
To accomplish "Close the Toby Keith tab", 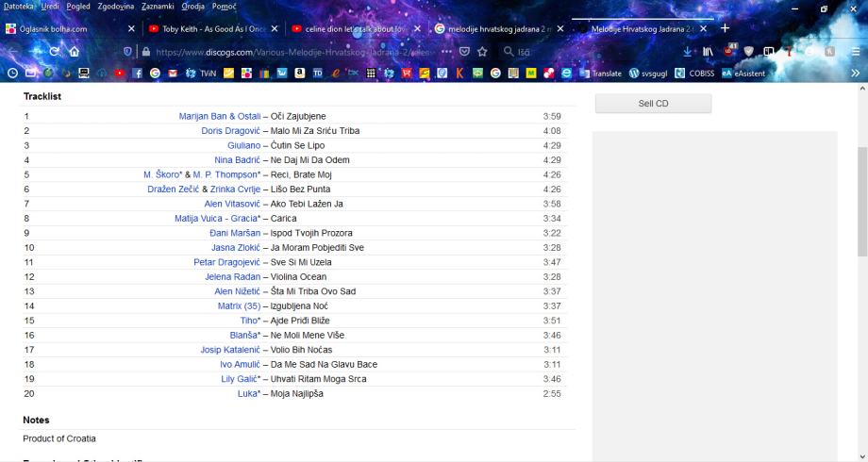I will [x=275, y=29].
